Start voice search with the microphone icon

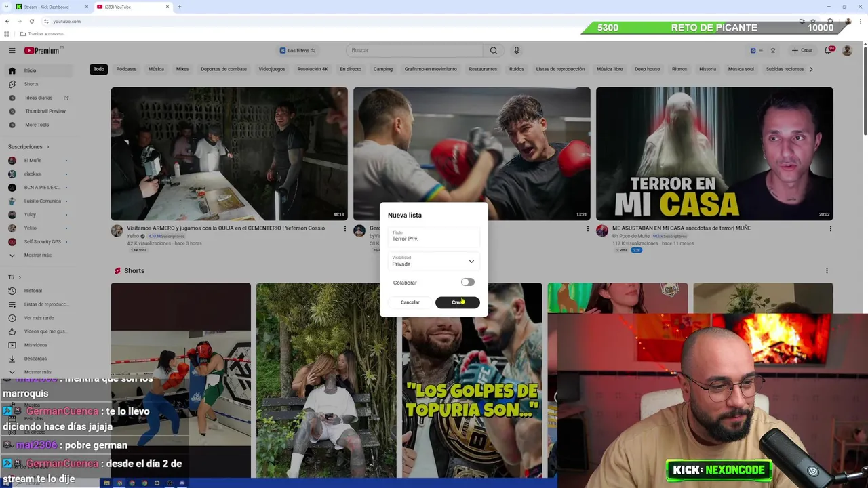[x=517, y=50]
